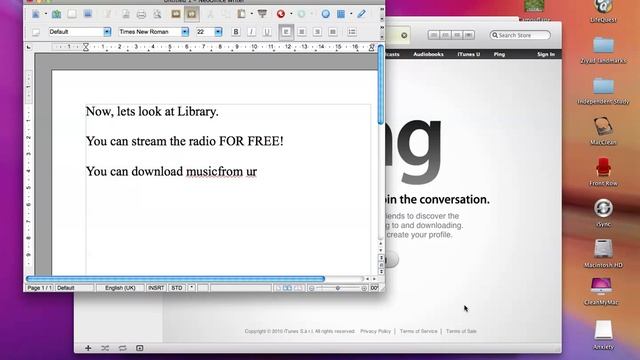Screen dimensions: 640x360
Task: Insert a hyperlink via toolbar icon
Action: click(325, 14)
